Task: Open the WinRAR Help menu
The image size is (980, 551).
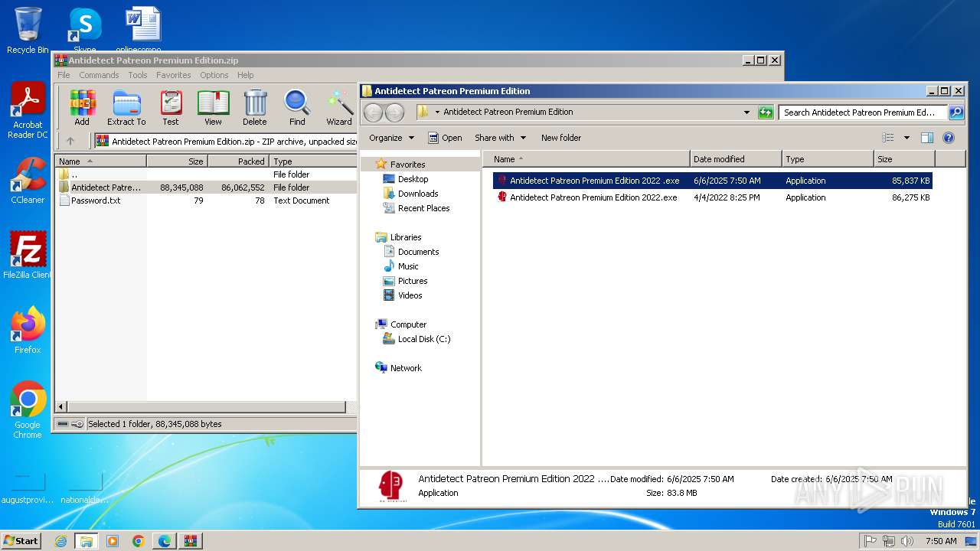Action: 245,75
